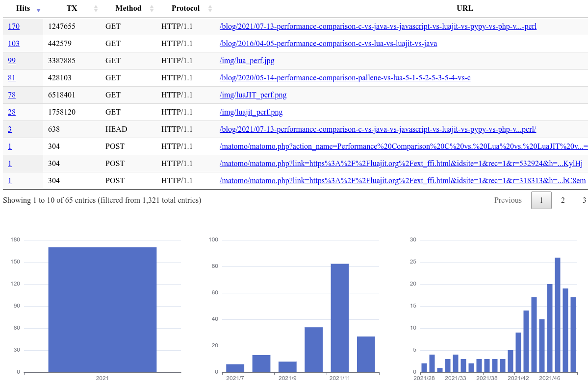Click the Method column sort arrows
Viewport: 588px width, 383px height.
click(x=152, y=9)
